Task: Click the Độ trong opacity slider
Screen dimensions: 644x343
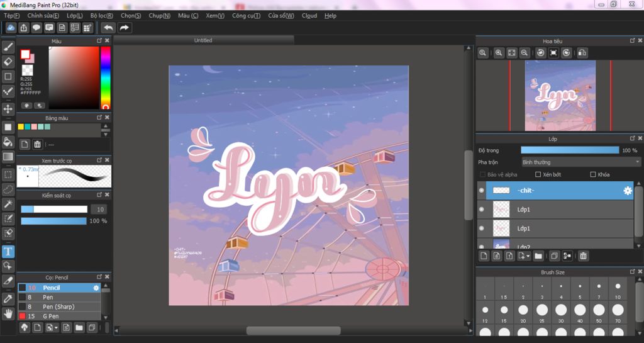Action: pyautogui.click(x=570, y=150)
